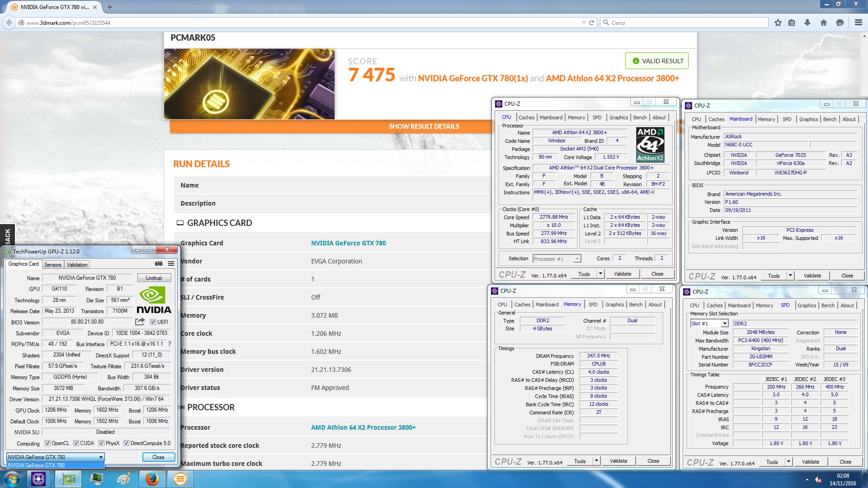Open AMD Athlon 64 X2 Processor 3800+ link
Viewport: 868px width, 488px height.
coord(363,427)
